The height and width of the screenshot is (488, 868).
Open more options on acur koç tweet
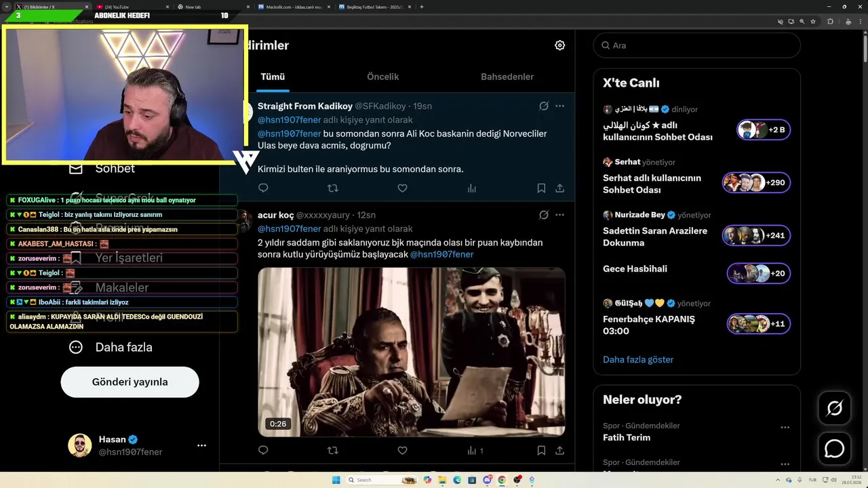coord(559,215)
